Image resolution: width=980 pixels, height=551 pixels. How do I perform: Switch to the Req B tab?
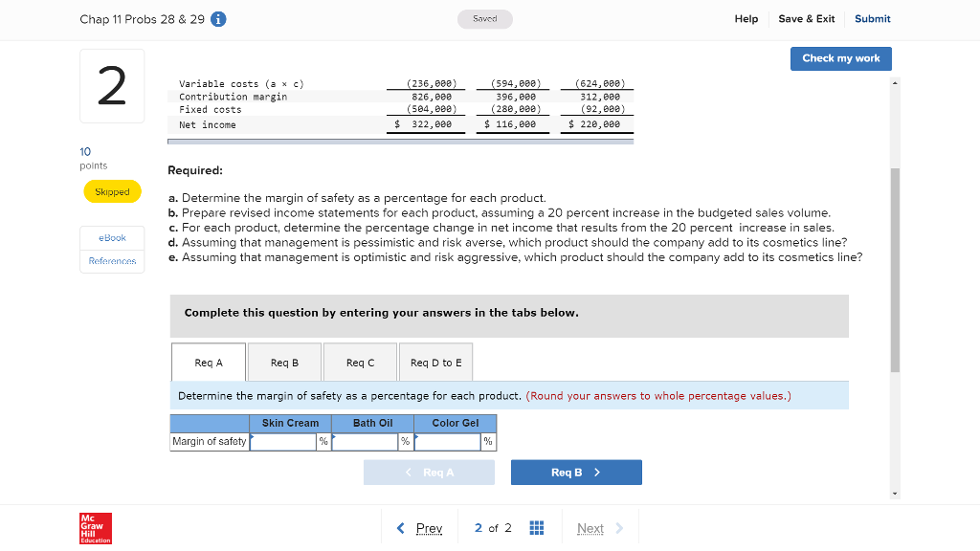[x=284, y=362]
